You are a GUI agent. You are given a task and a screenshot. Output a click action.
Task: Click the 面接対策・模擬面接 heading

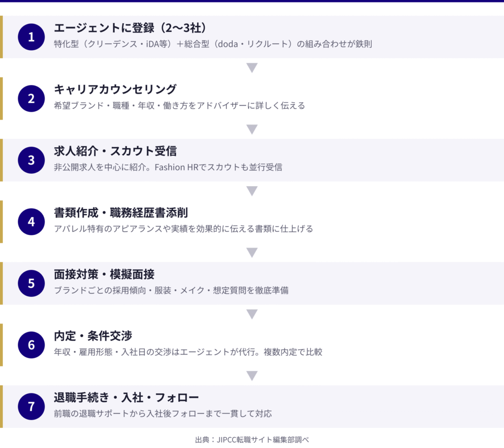[104, 274]
